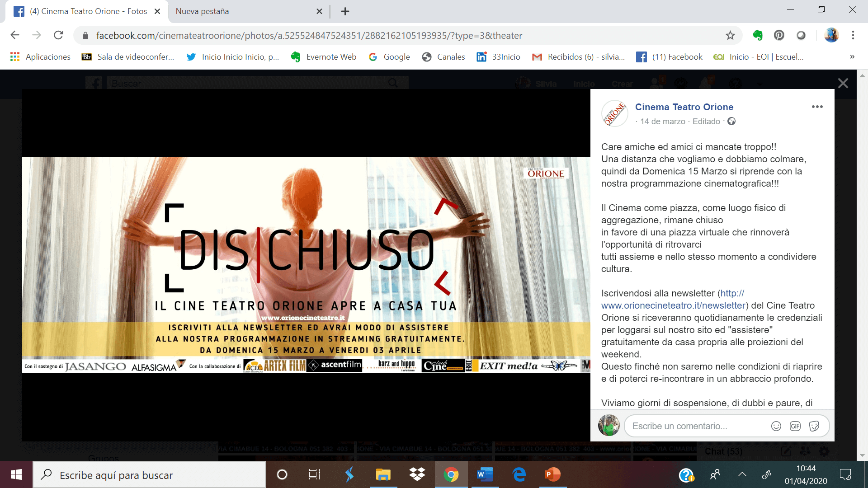Viewport: 868px width, 488px height.
Task: Open post options three-dot menu
Action: coord(817,107)
